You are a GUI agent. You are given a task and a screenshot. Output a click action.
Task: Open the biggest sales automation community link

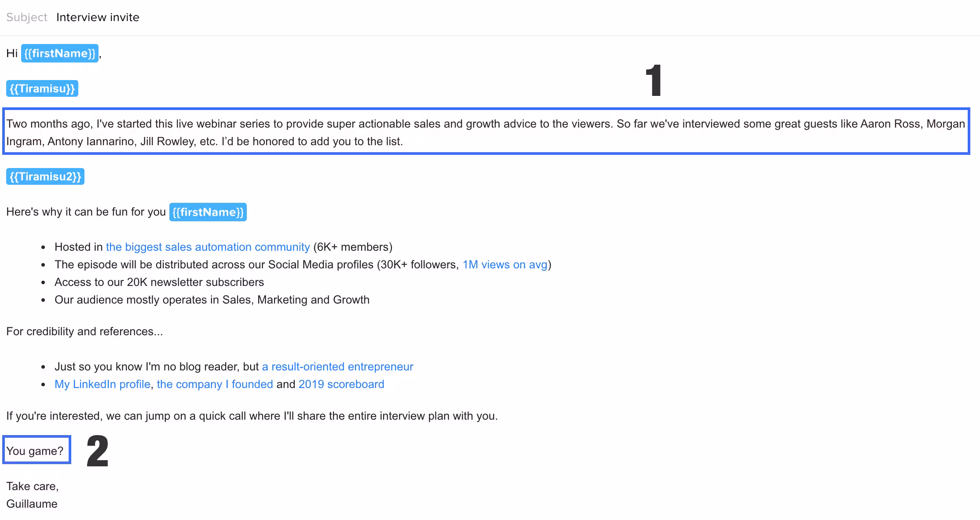pos(208,247)
